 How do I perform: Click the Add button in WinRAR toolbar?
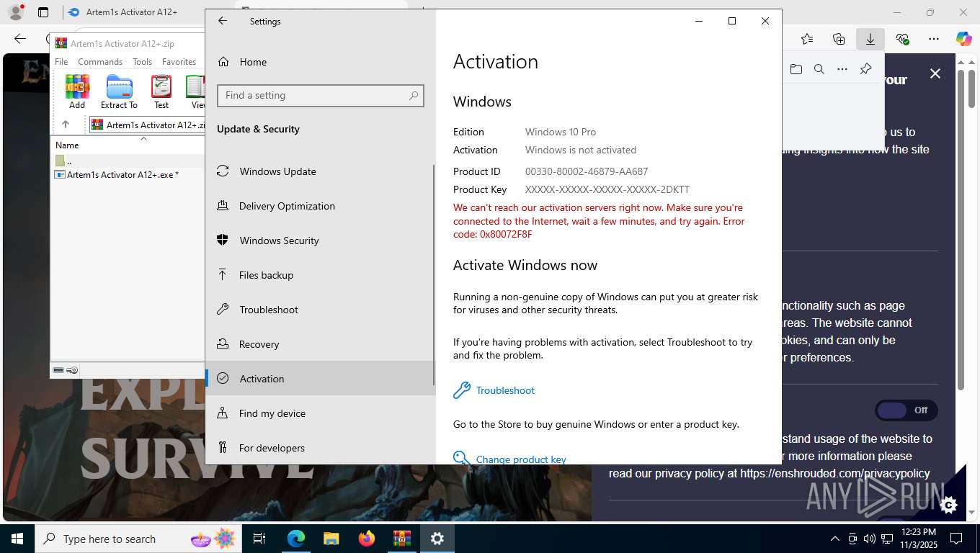[77, 91]
